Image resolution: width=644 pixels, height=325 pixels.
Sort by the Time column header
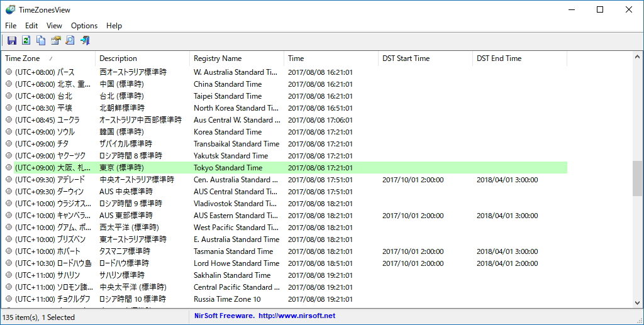click(331, 58)
